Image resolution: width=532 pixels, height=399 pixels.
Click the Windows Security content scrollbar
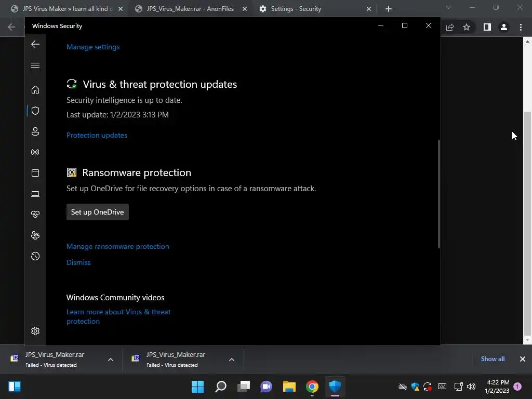pos(439,194)
